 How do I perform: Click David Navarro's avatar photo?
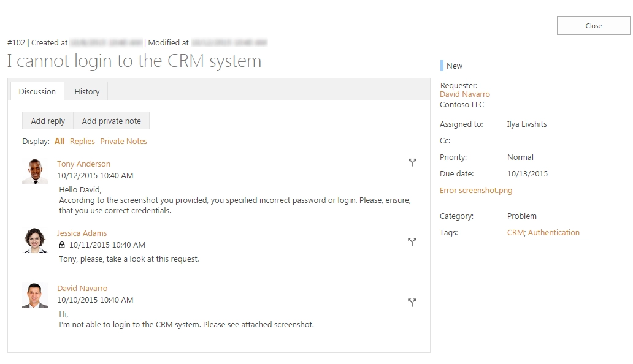pos(35,296)
